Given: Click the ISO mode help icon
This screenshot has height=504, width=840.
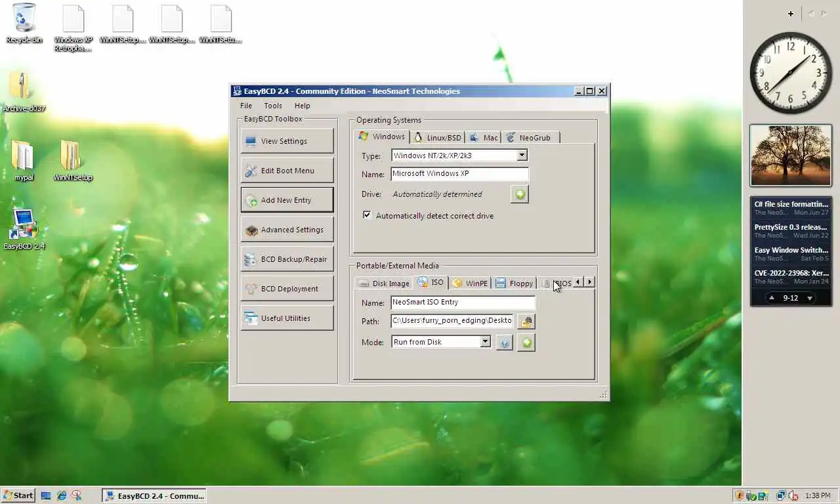Looking at the screenshot, I should [x=504, y=343].
